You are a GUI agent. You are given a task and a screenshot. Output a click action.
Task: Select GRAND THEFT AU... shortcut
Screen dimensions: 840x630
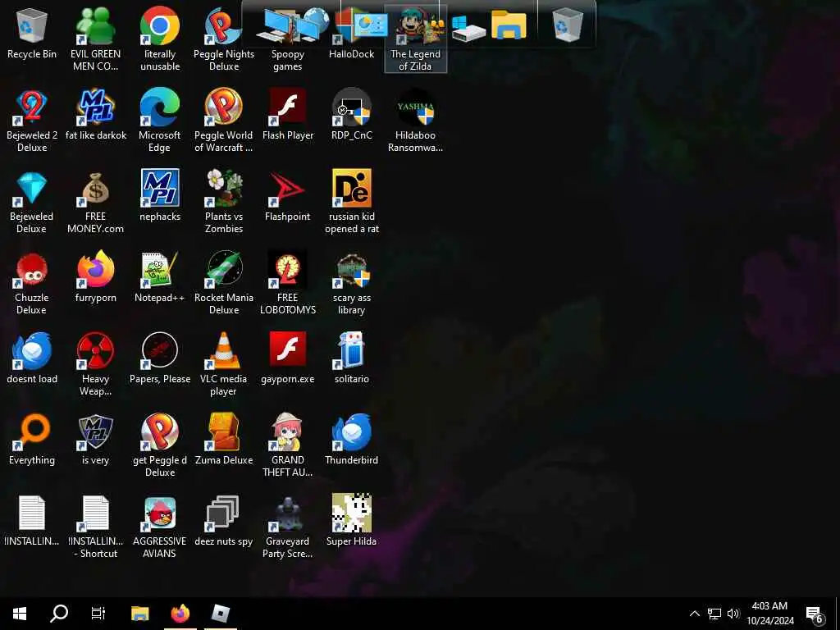pos(288,445)
